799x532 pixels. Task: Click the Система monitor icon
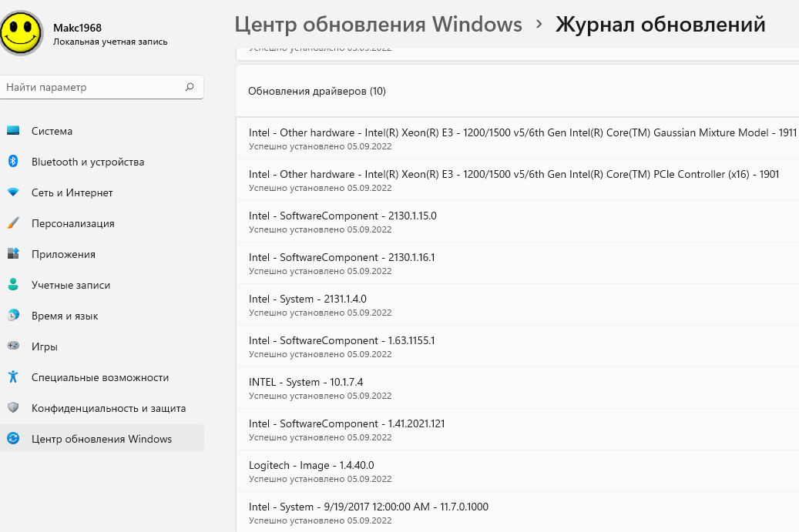[13, 131]
